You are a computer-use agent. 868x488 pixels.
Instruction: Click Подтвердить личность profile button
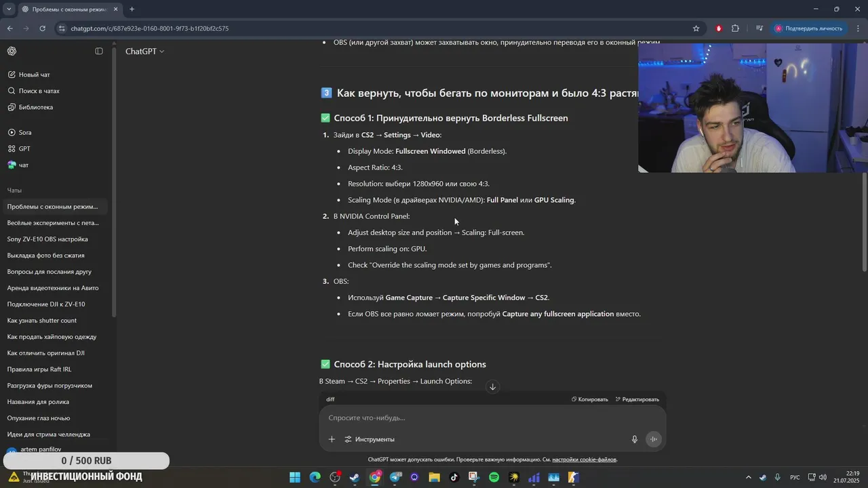[x=810, y=28]
